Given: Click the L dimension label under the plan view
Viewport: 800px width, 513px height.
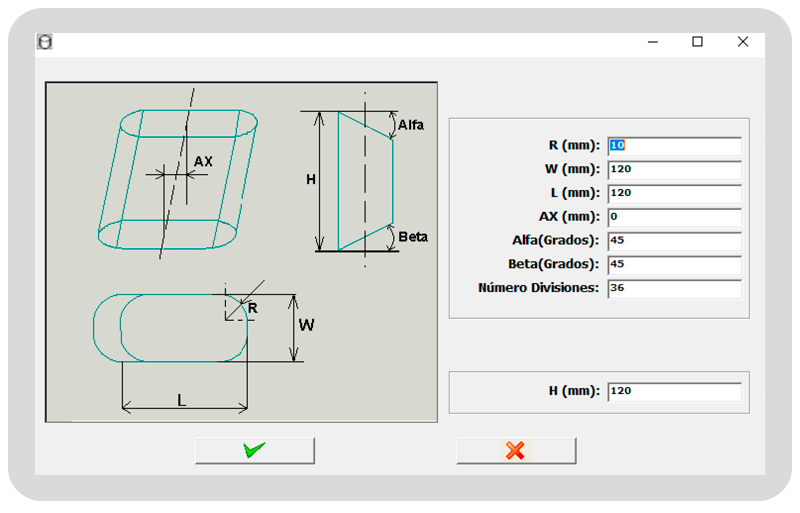Looking at the screenshot, I should coord(181,400).
